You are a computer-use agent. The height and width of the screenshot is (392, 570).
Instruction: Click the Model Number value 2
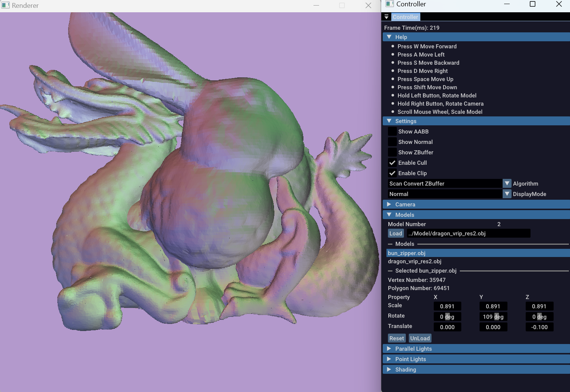click(499, 224)
